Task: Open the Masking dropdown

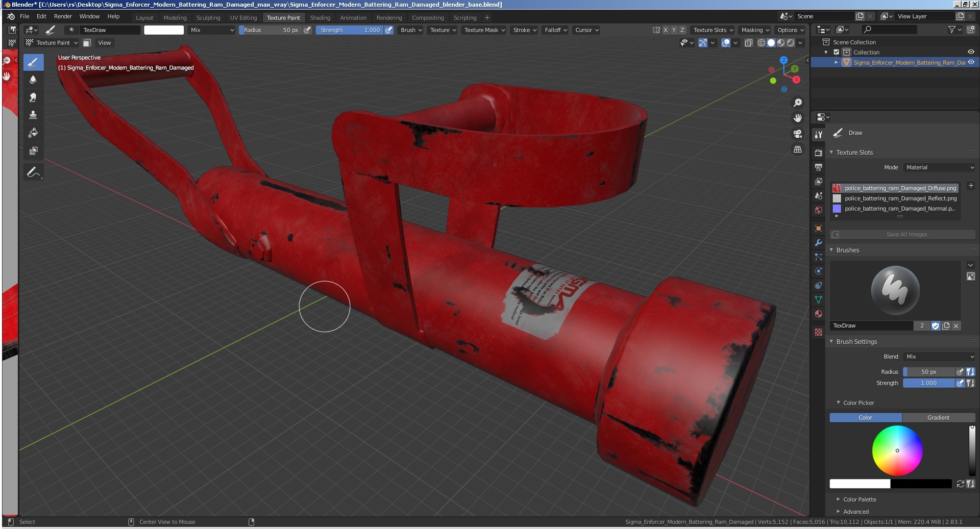Action: pos(754,30)
